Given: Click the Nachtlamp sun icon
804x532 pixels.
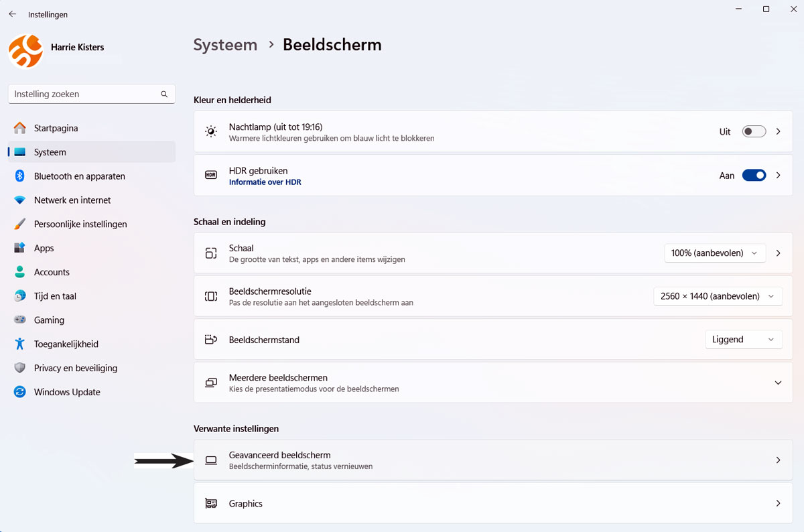Looking at the screenshot, I should click(x=210, y=131).
